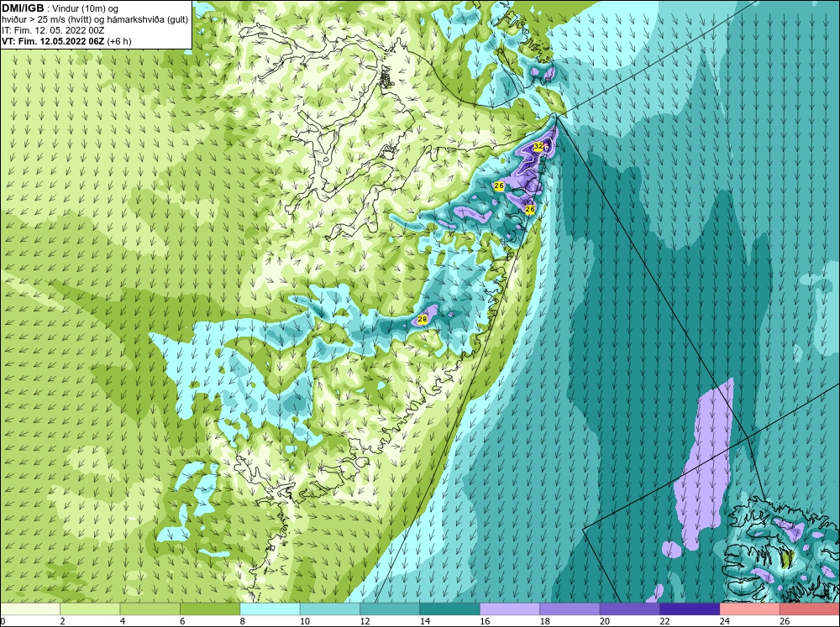Click the legend scale label 26
Screen dimensions: 840x627
(785, 621)
